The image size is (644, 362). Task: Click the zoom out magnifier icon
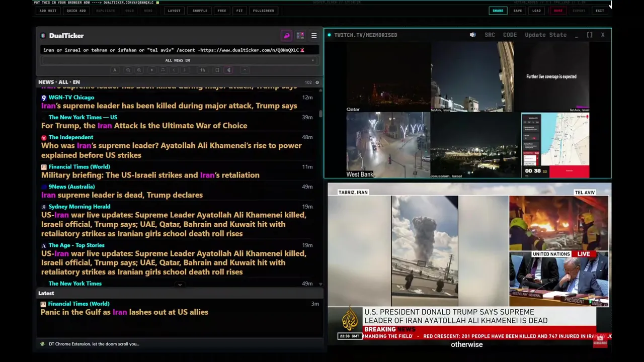click(128, 70)
